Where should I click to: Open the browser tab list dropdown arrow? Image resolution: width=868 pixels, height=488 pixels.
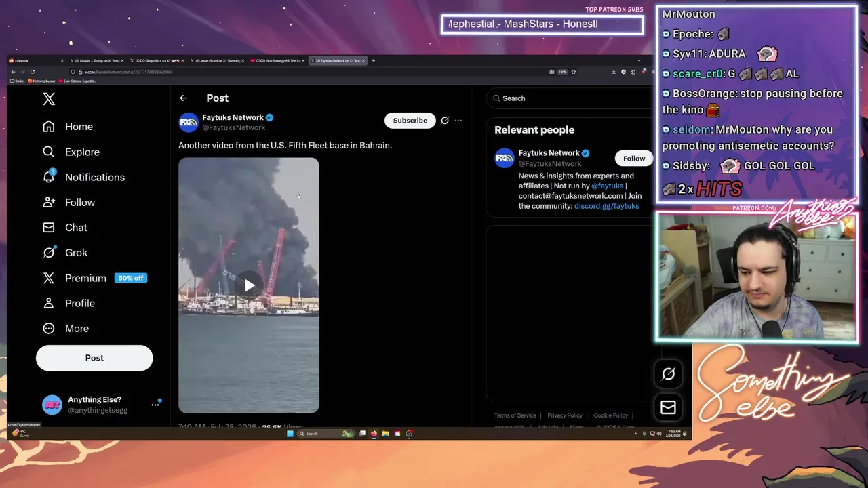coord(639,60)
